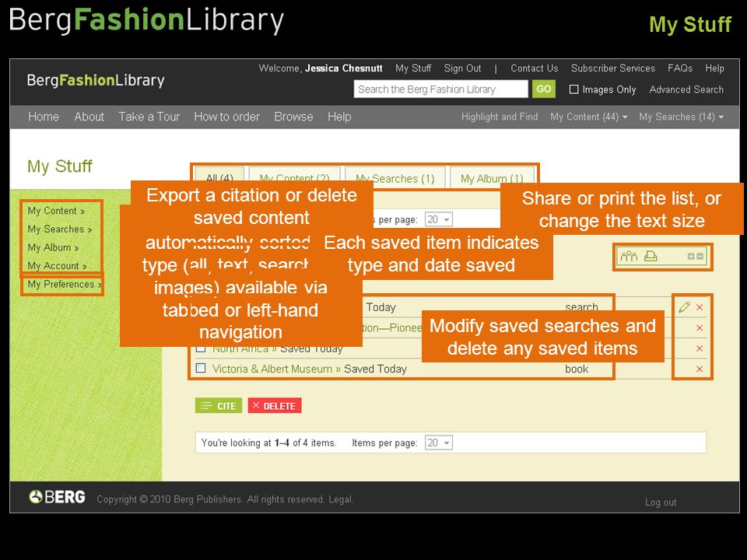
Task: Open Help in the gray navigation bar
Action: pyautogui.click(x=339, y=117)
